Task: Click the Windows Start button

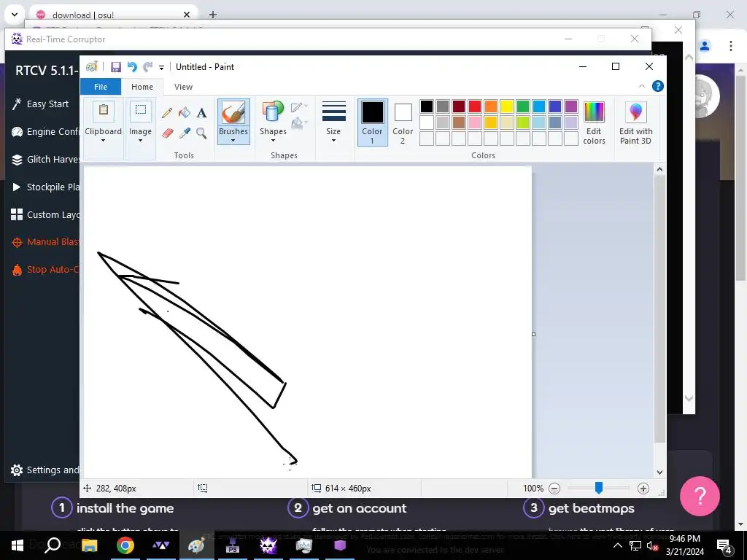Action: 18,545
